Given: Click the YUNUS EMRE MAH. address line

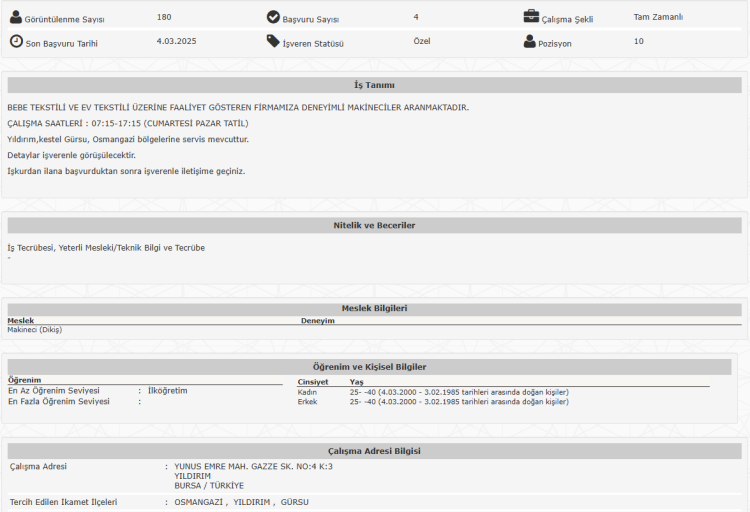Looking at the screenshot, I should pos(253,466).
